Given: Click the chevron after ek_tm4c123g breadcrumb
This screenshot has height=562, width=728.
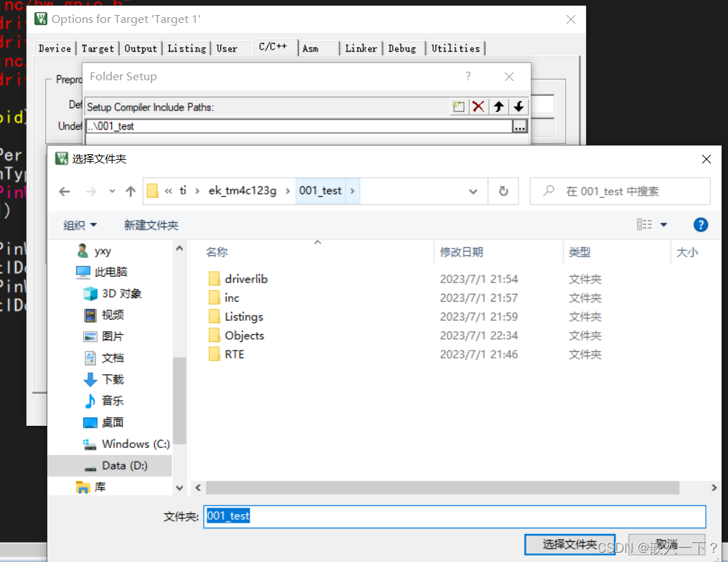Looking at the screenshot, I should point(288,191).
